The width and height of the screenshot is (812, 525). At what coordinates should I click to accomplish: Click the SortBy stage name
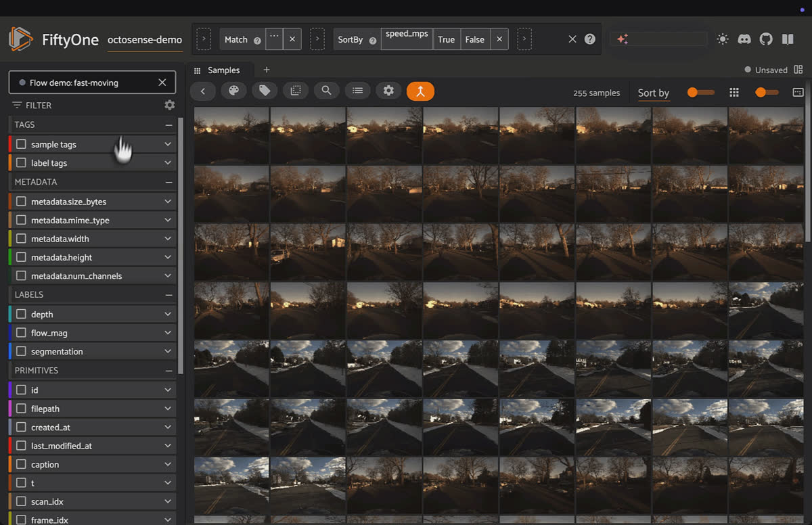351,40
